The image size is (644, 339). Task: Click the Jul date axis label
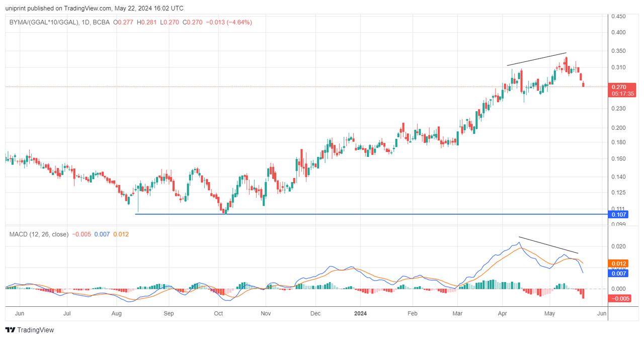click(x=67, y=313)
